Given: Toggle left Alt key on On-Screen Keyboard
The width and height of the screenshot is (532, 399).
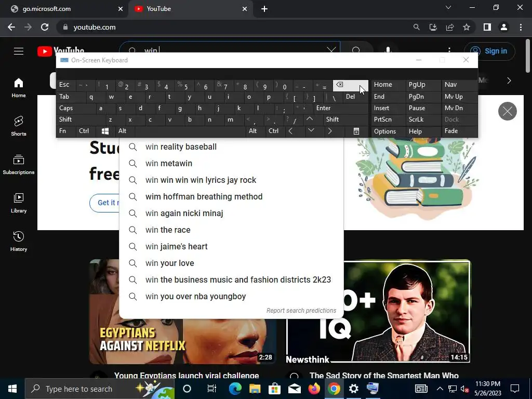Looking at the screenshot, I should [125, 131].
